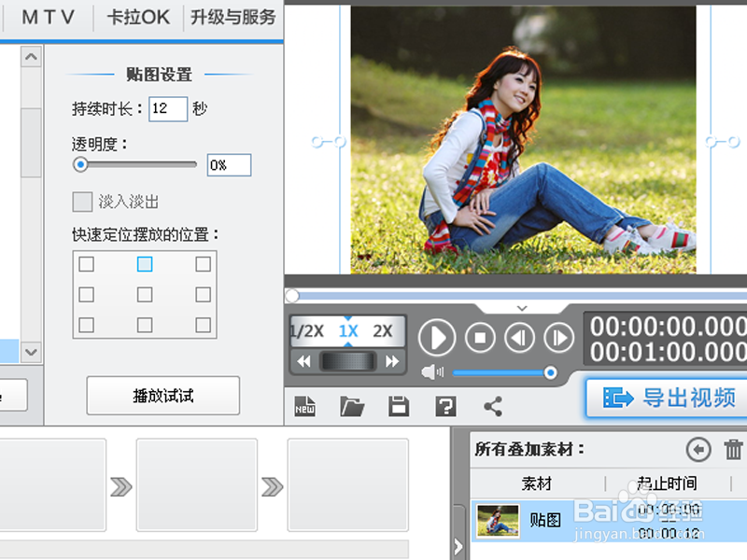
Task: Select the top-left position box
Action: click(86, 264)
